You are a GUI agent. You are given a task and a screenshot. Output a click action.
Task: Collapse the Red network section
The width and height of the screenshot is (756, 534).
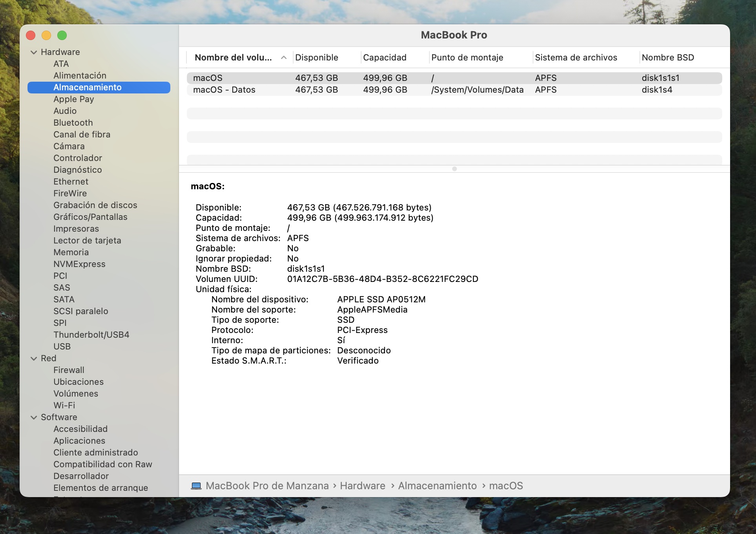click(34, 358)
